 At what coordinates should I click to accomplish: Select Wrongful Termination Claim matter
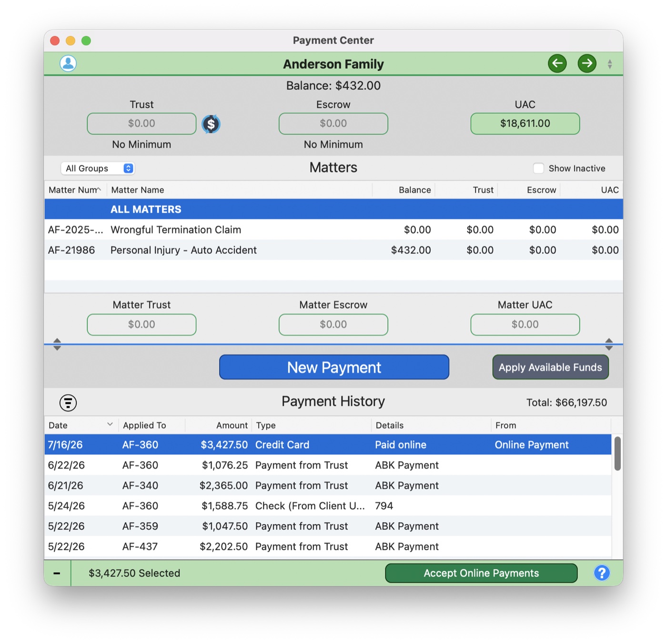point(333,230)
